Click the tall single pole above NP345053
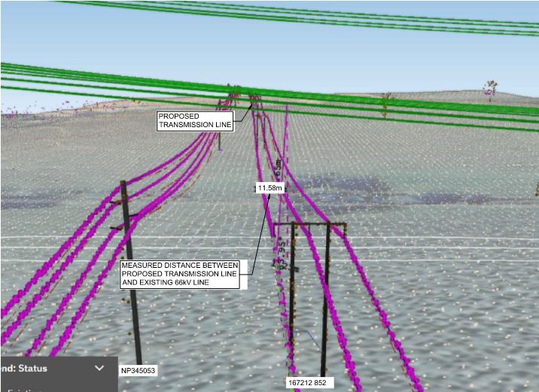Viewport: 539px width, 392px height. (131, 286)
